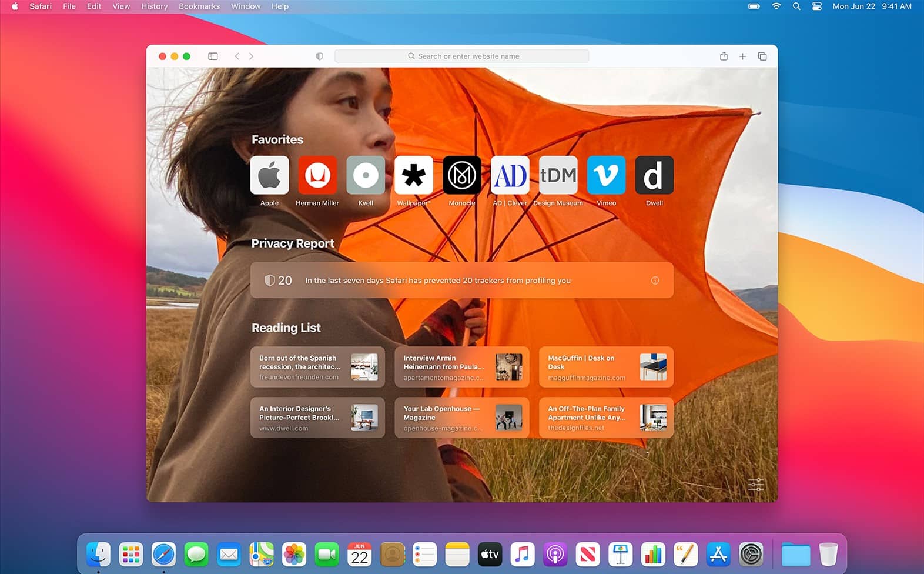Open the Privacy Report shield icon in toolbar
The width and height of the screenshot is (924, 574).
[319, 56]
